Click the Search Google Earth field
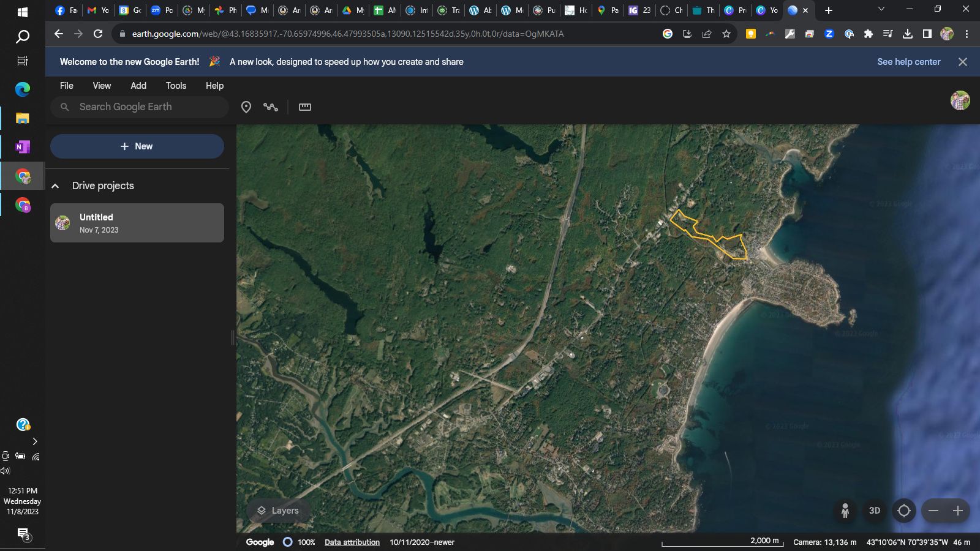The width and height of the screenshot is (980, 551). (x=140, y=107)
